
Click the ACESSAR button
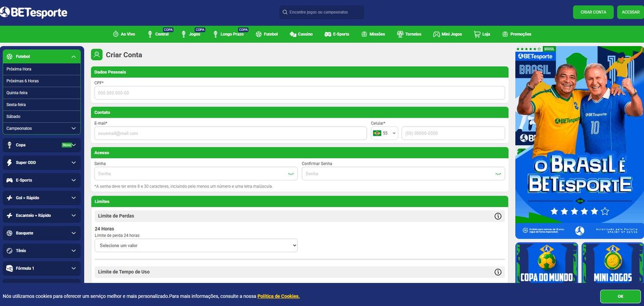(x=630, y=12)
